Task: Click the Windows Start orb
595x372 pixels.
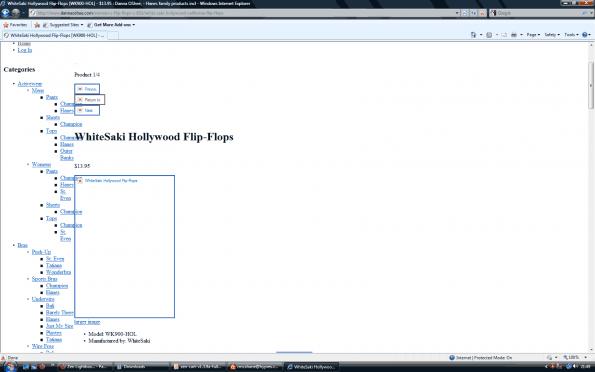Action: click(x=10, y=366)
